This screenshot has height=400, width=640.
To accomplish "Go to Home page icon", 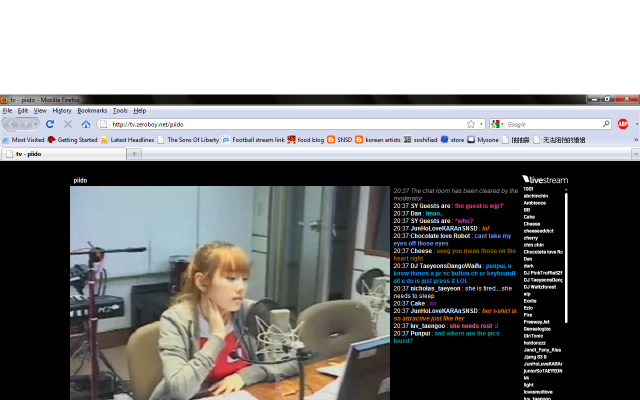I will point(86,124).
